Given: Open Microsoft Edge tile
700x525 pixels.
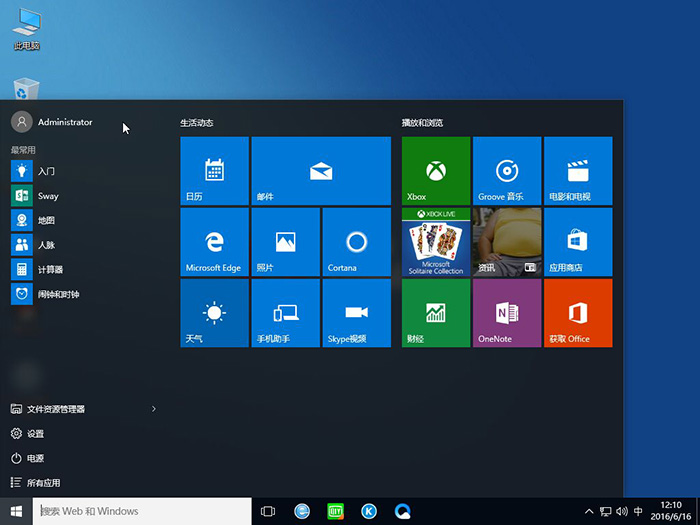Looking at the screenshot, I should pyautogui.click(x=214, y=242).
